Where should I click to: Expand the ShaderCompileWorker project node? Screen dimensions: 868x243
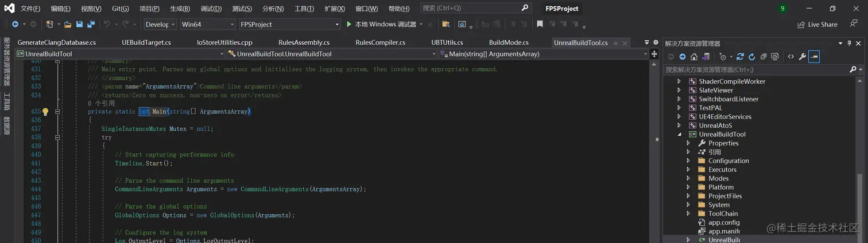[679, 81]
